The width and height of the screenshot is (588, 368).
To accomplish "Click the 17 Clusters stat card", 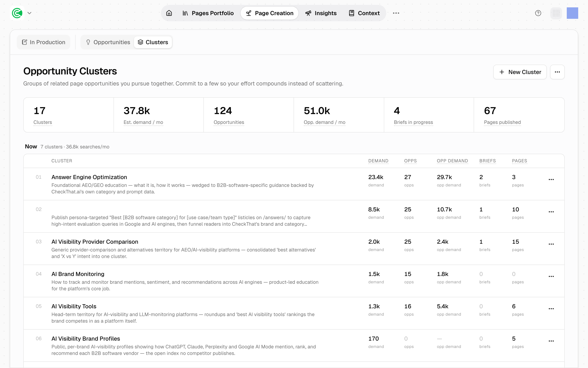I will 69,115.
